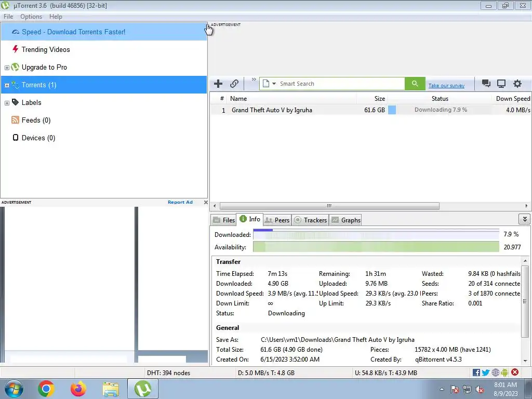Select Upgrade to Pro in sidebar

click(x=104, y=67)
